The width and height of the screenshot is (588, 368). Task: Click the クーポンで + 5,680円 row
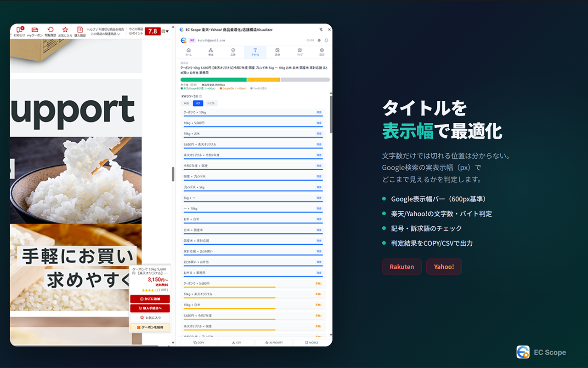pyautogui.click(x=253, y=284)
